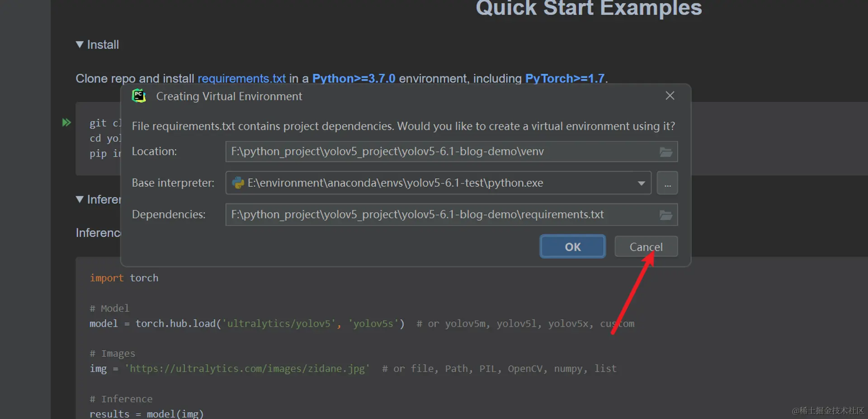Open the requirements.txt link
This screenshot has height=419, width=868.
click(x=241, y=79)
